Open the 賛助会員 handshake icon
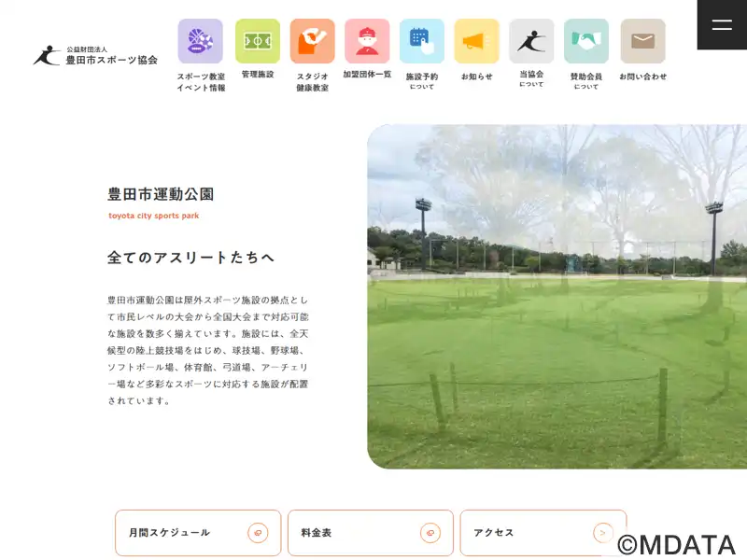This screenshot has height=560, width=747. coord(586,41)
